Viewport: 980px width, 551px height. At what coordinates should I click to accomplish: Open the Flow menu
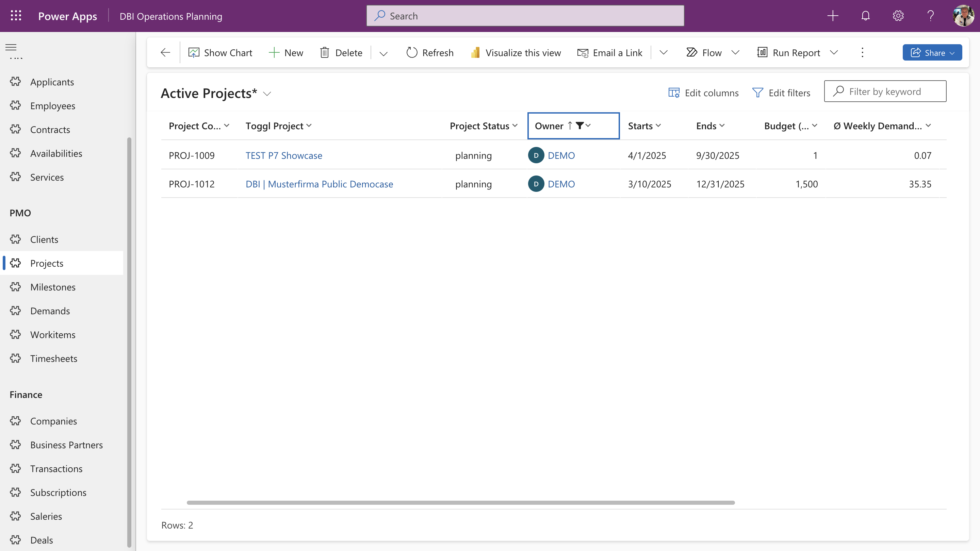click(x=713, y=52)
